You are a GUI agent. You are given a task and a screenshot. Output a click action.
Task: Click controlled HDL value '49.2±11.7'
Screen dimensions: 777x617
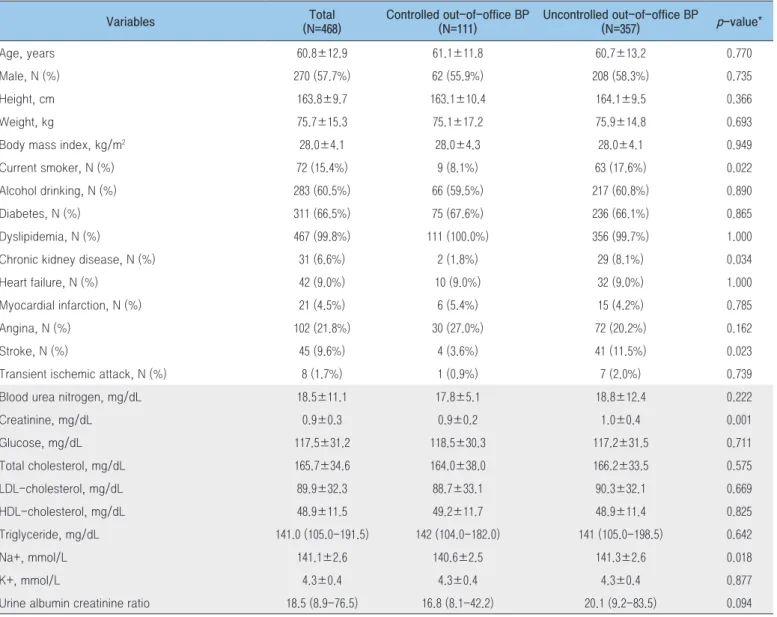pos(457,512)
